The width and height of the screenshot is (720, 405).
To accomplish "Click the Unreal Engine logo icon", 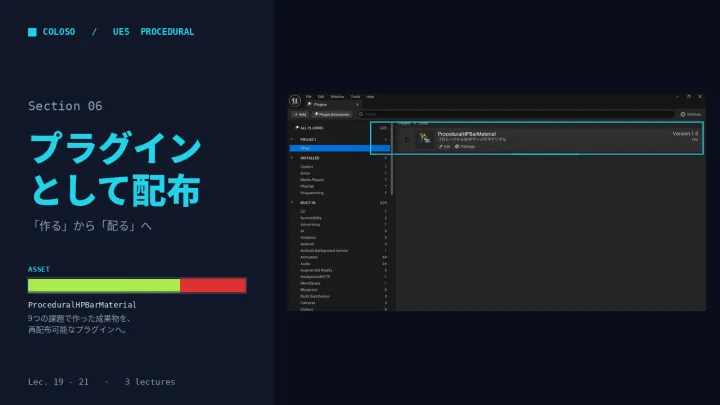I will point(295,100).
